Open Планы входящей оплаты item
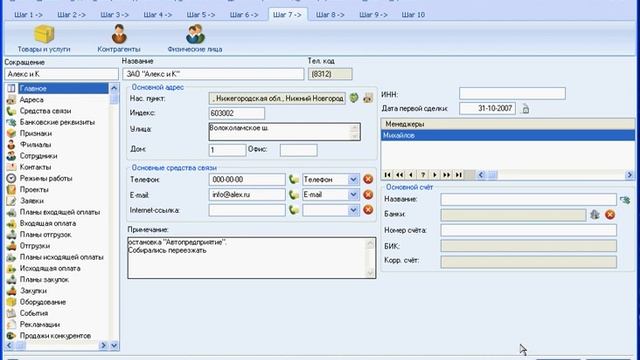Image resolution: width=640 pixels, height=360 pixels. click(x=60, y=212)
